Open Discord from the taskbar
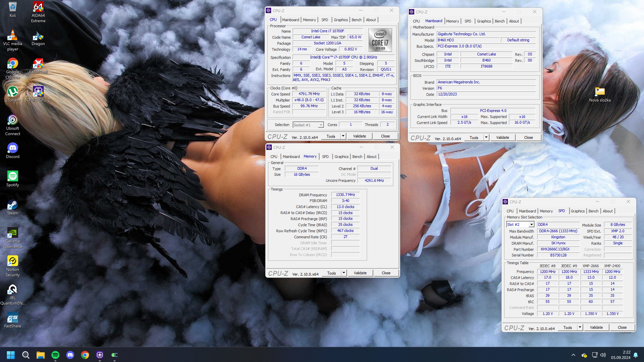 tap(70, 355)
